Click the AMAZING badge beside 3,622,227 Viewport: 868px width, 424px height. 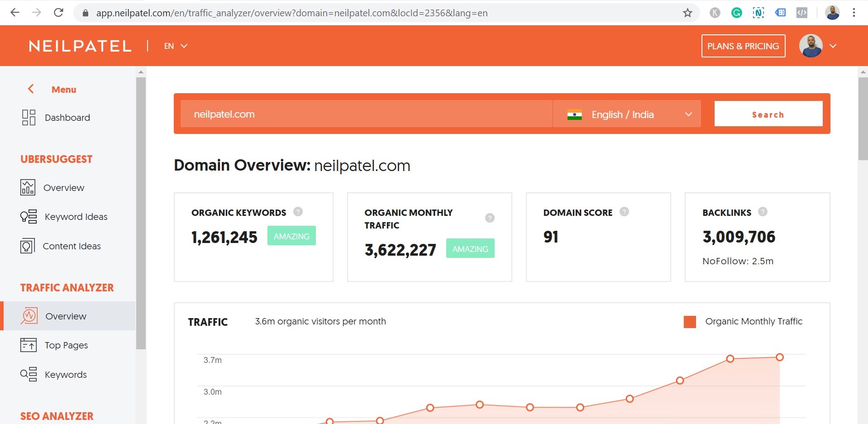pos(470,248)
